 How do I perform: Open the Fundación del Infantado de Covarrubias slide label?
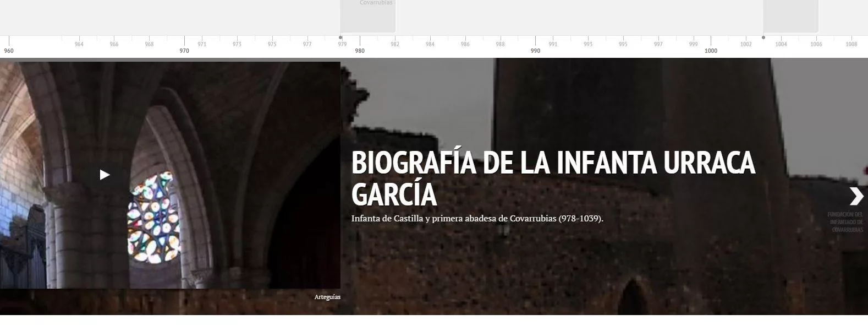pyautogui.click(x=846, y=222)
